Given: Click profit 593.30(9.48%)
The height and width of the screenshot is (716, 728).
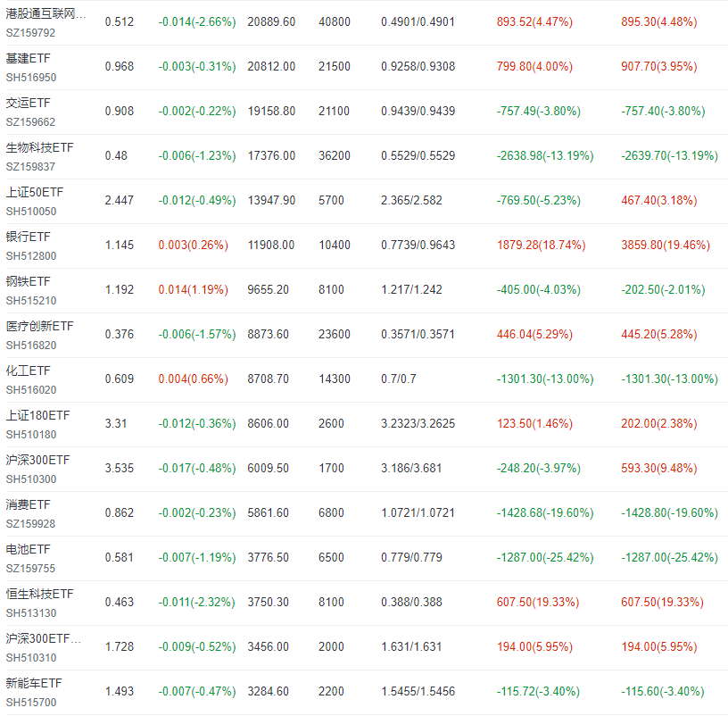Looking at the screenshot, I should [659, 468].
